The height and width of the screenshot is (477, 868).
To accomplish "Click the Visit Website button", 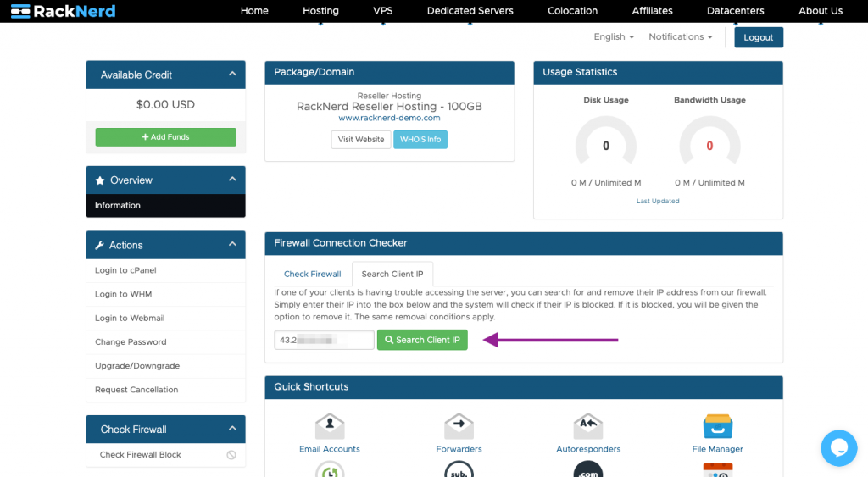I will point(361,140).
